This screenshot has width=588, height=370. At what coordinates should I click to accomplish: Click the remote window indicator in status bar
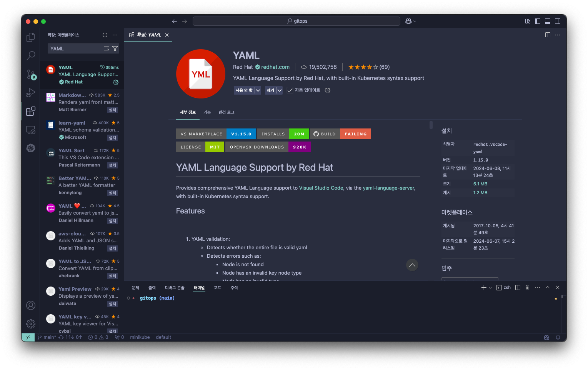[28, 337]
